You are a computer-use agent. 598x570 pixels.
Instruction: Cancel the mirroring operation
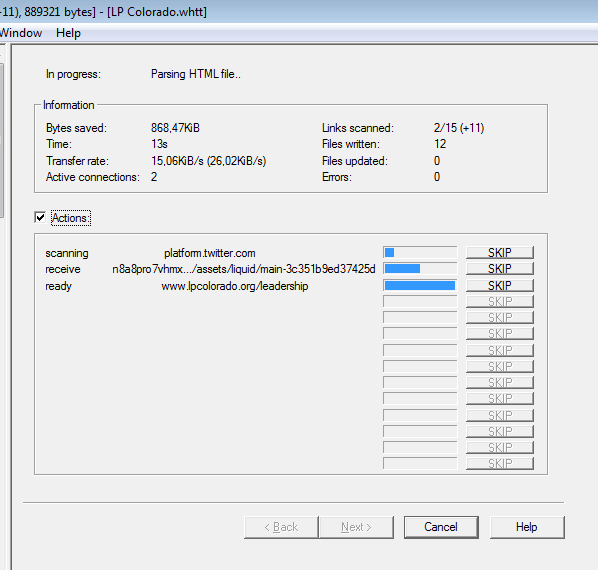(441, 527)
